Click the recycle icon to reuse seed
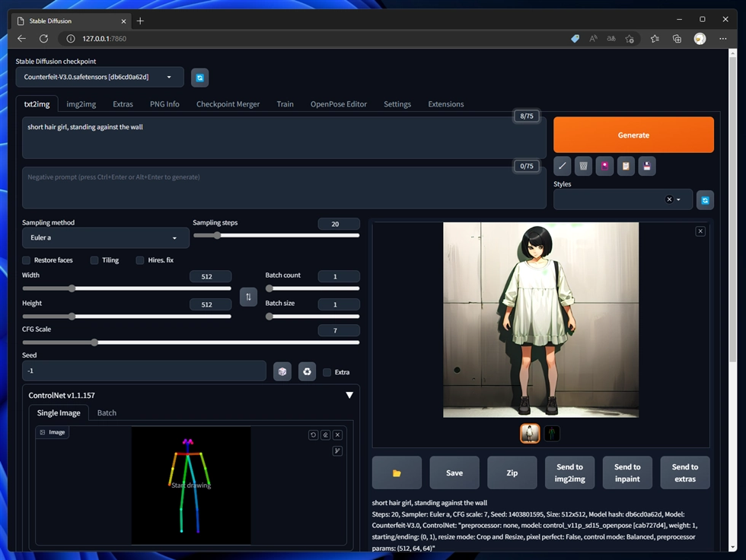This screenshot has width=746, height=560. (x=307, y=371)
